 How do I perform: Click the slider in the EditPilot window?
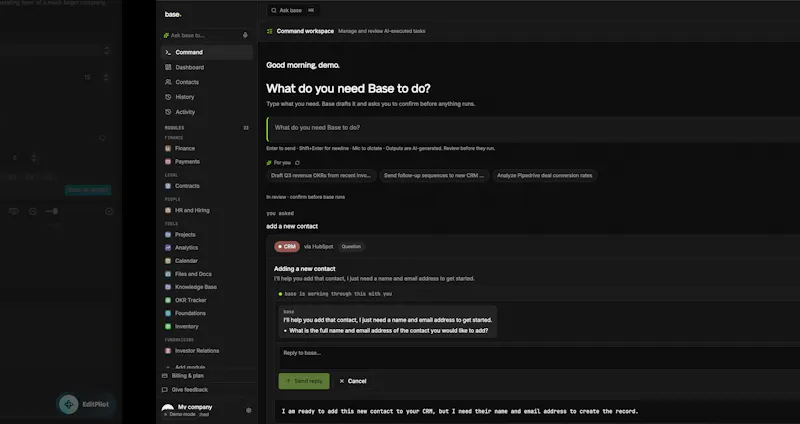click(52, 211)
